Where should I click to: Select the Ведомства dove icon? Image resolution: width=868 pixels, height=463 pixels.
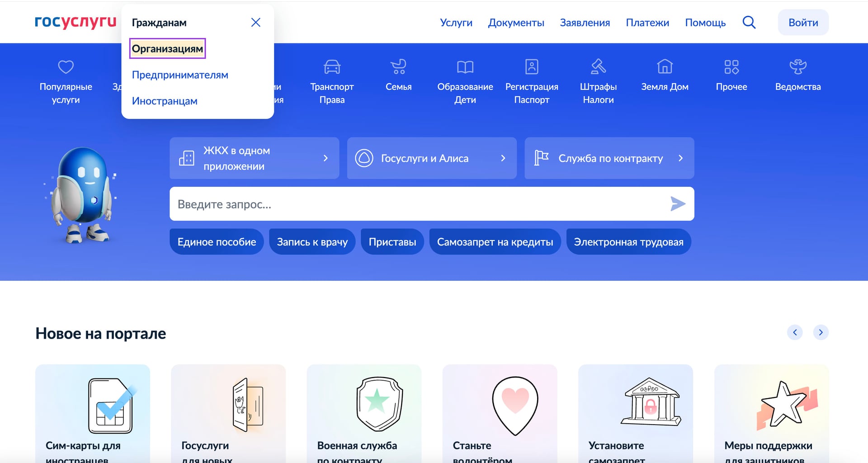(798, 67)
